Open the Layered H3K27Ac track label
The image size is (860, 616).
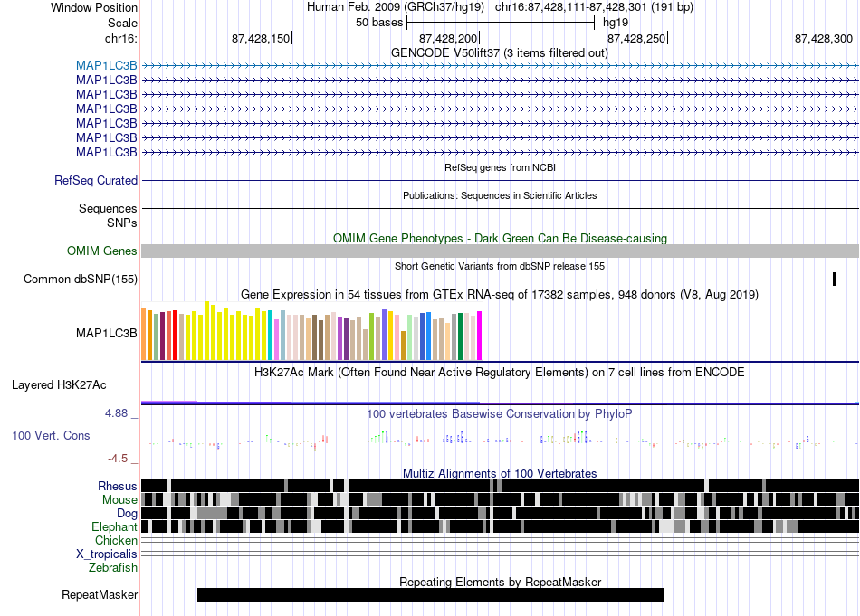pyautogui.click(x=59, y=384)
